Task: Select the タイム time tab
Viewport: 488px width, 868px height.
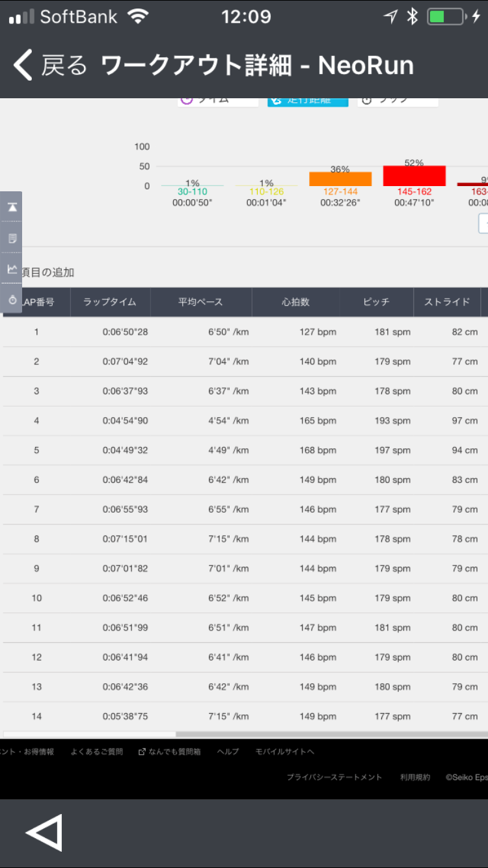Action: [x=218, y=101]
